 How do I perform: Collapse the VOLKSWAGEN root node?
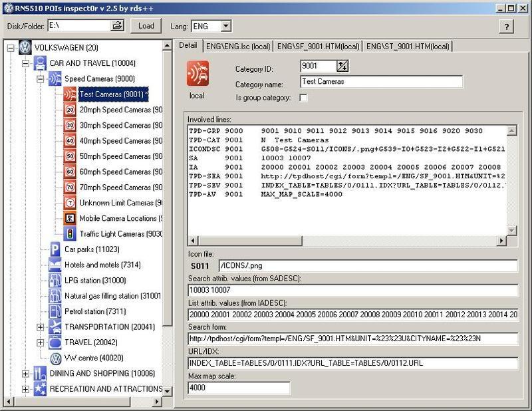(11, 48)
